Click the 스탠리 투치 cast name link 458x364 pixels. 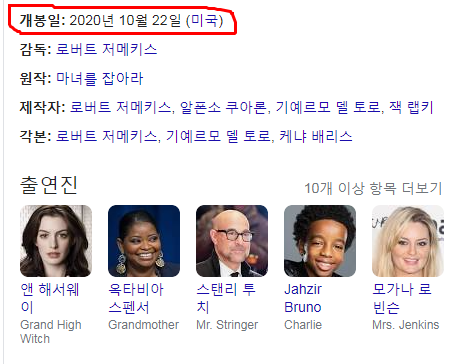click(x=226, y=298)
